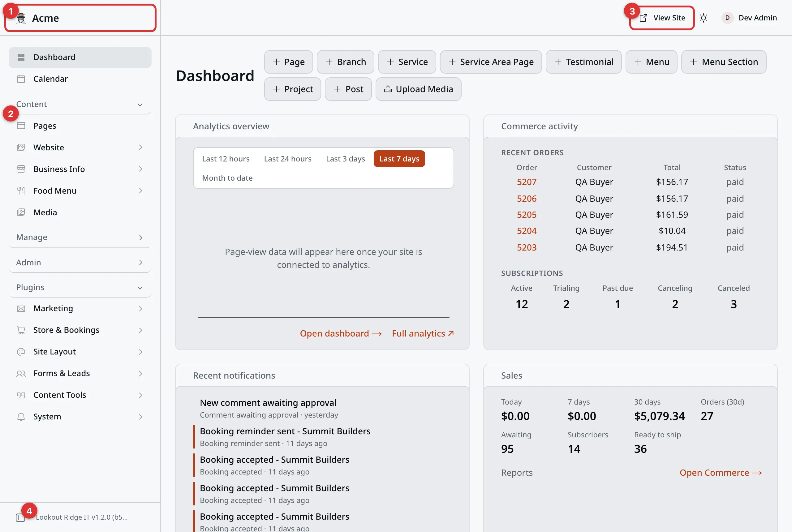Click the Marketing envelope icon
Image resolution: width=792 pixels, height=532 pixels.
pos(21,308)
